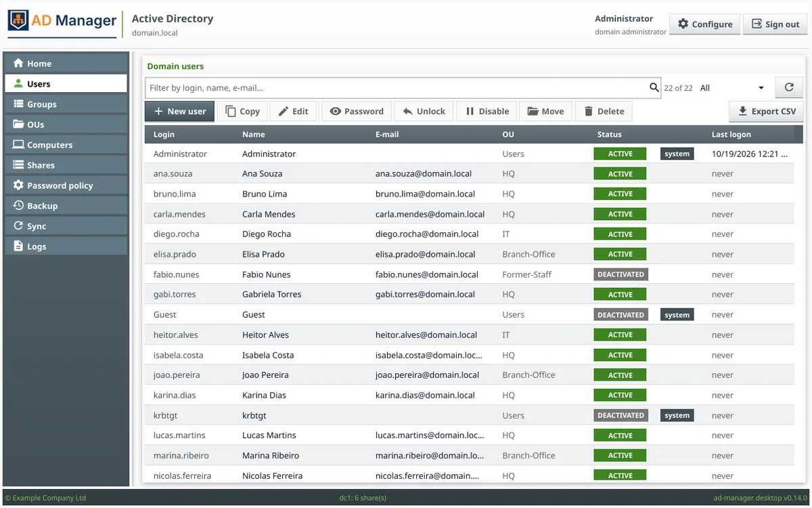Click the system tag on Guest row
The image size is (812, 508).
677,315
